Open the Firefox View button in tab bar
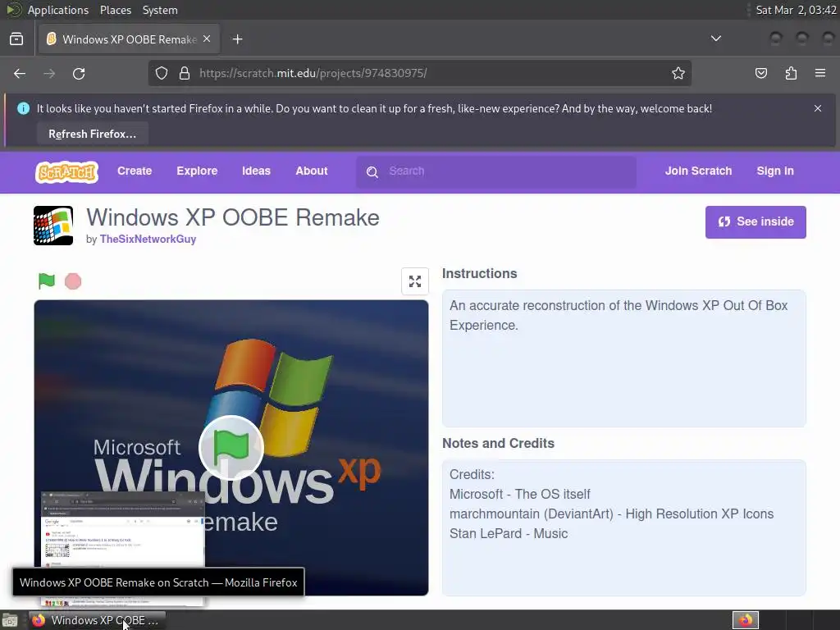 tap(16, 39)
